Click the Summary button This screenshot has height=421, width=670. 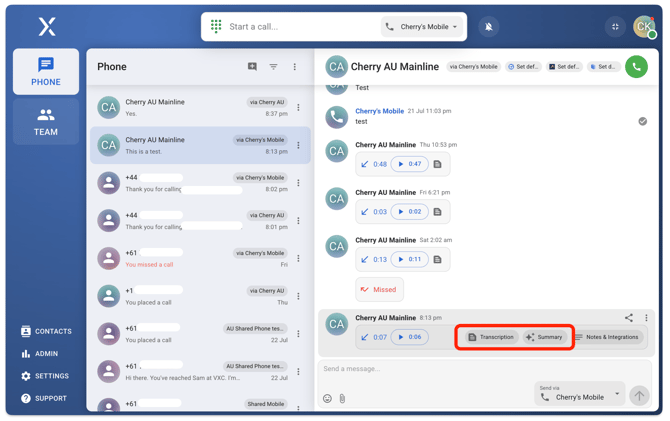coord(545,337)
